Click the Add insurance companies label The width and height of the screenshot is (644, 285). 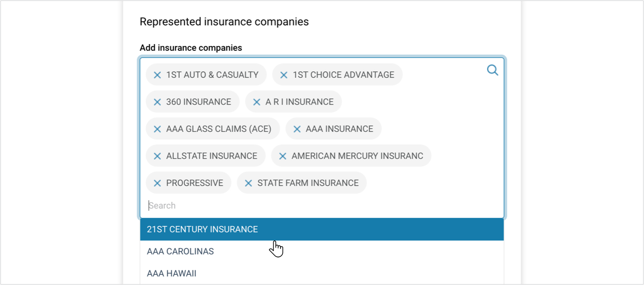pos(191,48)
